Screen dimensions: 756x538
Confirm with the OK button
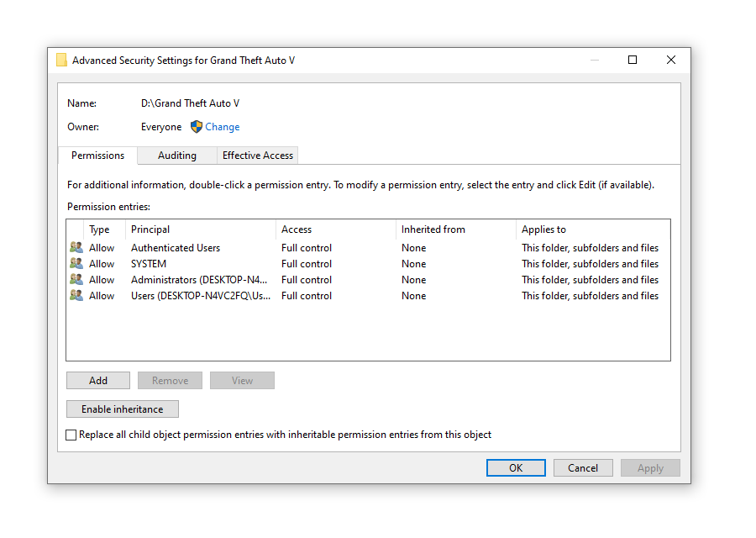pos(516,467)
